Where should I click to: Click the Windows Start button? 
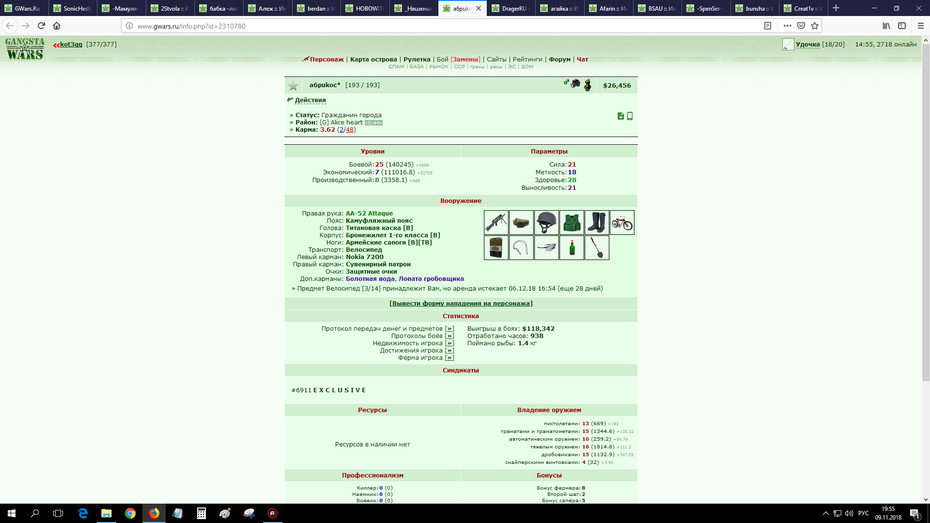tap(11, 513)
